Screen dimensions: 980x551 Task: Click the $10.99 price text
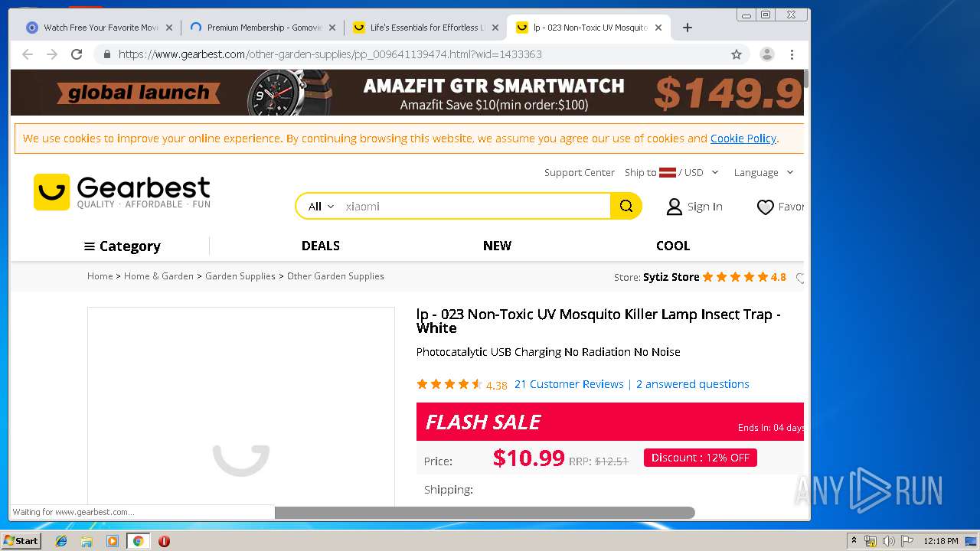528,458
